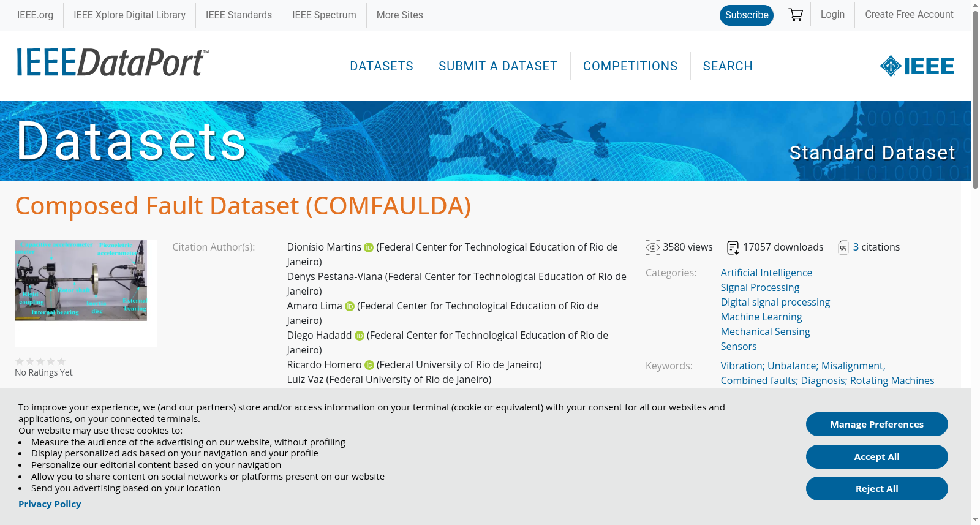Click the 'Standard Dataset' banner text
980x525 pixels.
872,153
